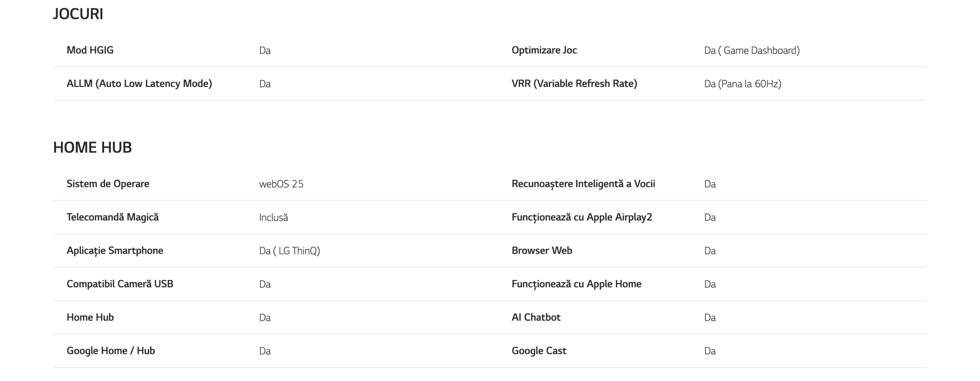Select the Mod HGIG spec label
The image size is (980, 381).
tap(90, 50)
